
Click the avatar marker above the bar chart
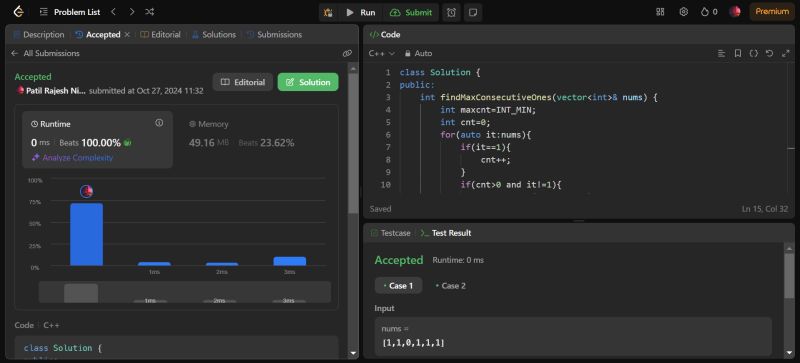pyautogui.click(x=87, y=191)
